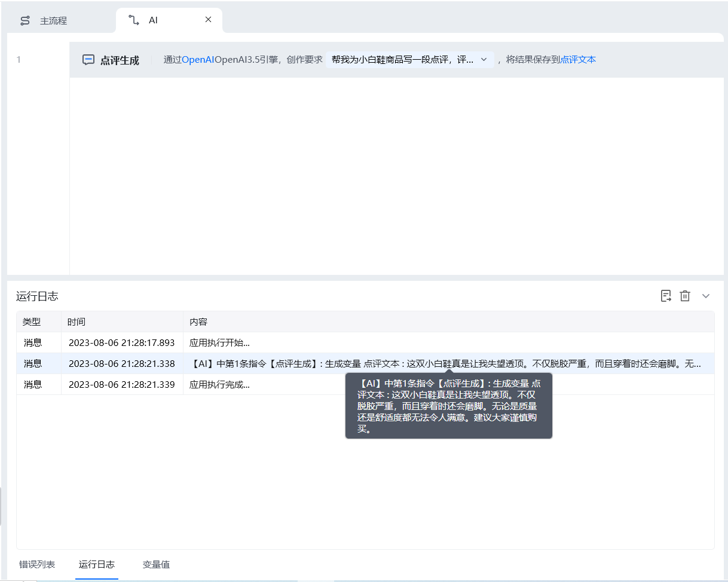The height and width of the screenshot is (582, 728).
Task: Click timestamp 21:28:21.339 cell
Action: point(122,385)
